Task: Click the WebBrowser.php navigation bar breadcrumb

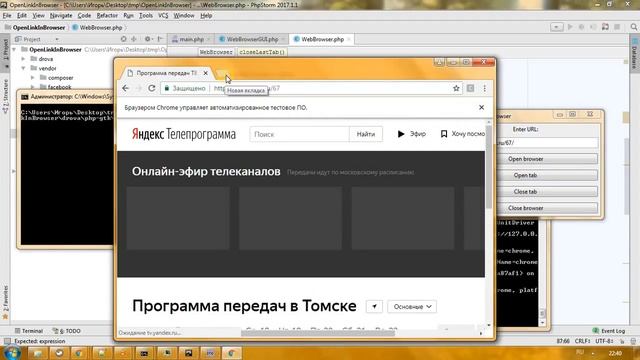Action: (97, 27)
